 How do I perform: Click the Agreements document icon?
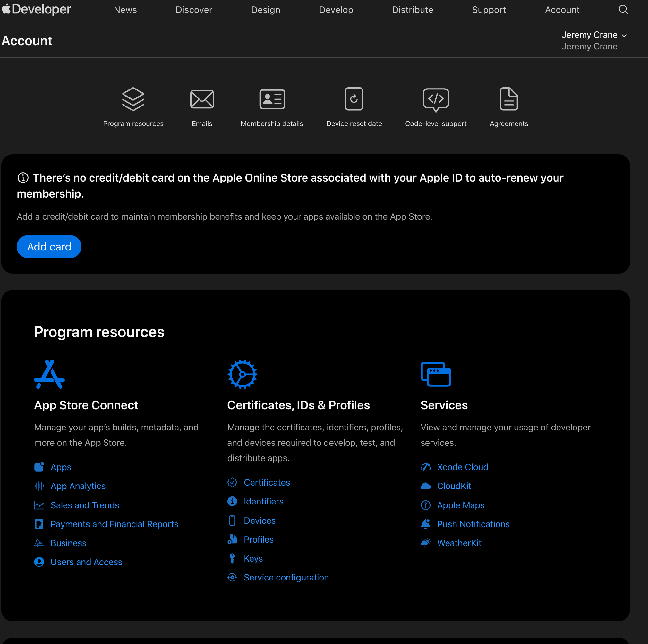[x=509, y=99]
